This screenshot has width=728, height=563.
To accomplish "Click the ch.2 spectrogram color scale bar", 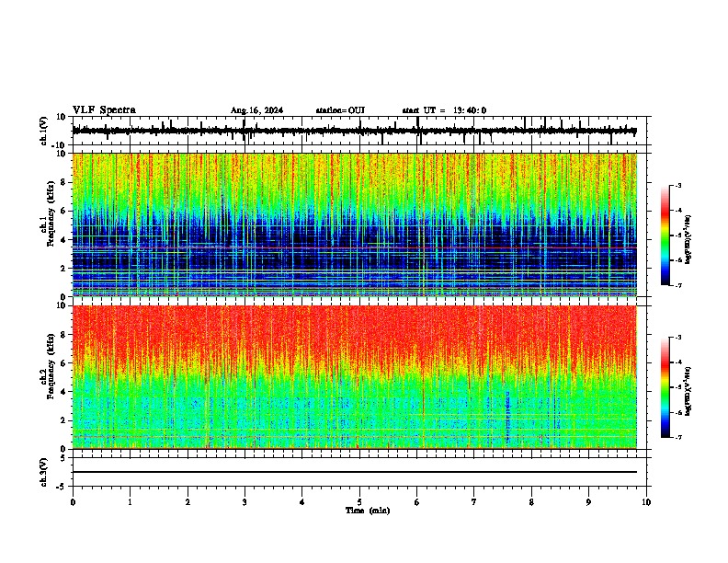I will [665, 387].
